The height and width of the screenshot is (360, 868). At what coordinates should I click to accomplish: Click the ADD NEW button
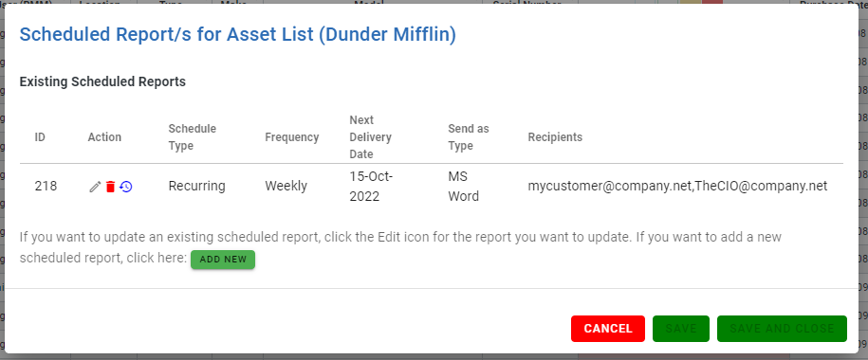(x=223, y=260)
